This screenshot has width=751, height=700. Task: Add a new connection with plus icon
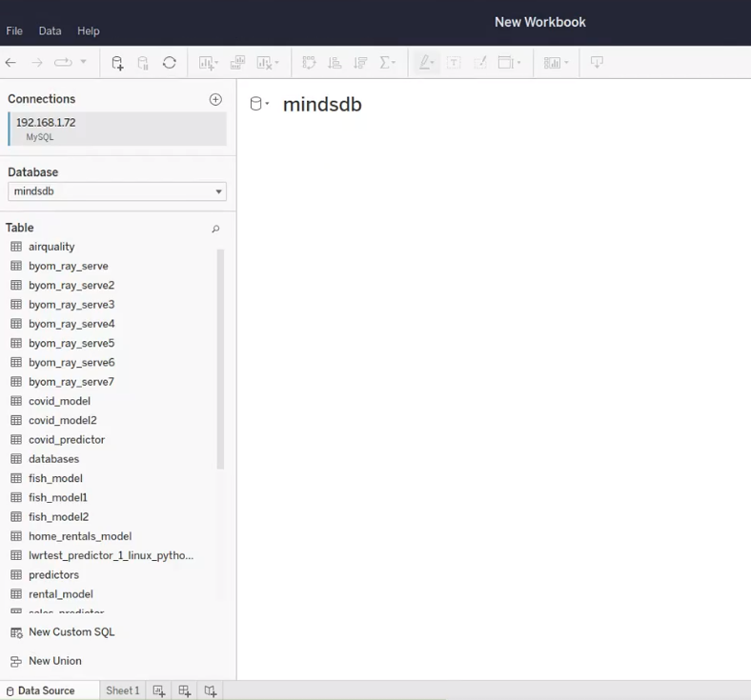pos(215,99)
